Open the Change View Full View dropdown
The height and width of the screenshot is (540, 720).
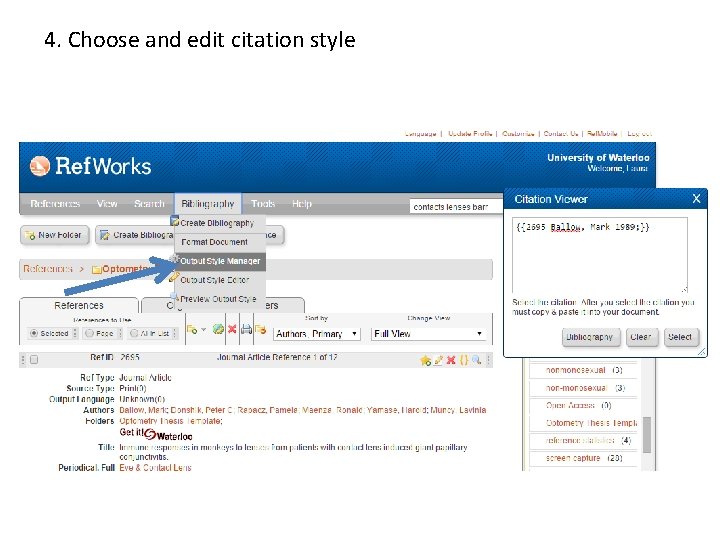pos(428,334)
